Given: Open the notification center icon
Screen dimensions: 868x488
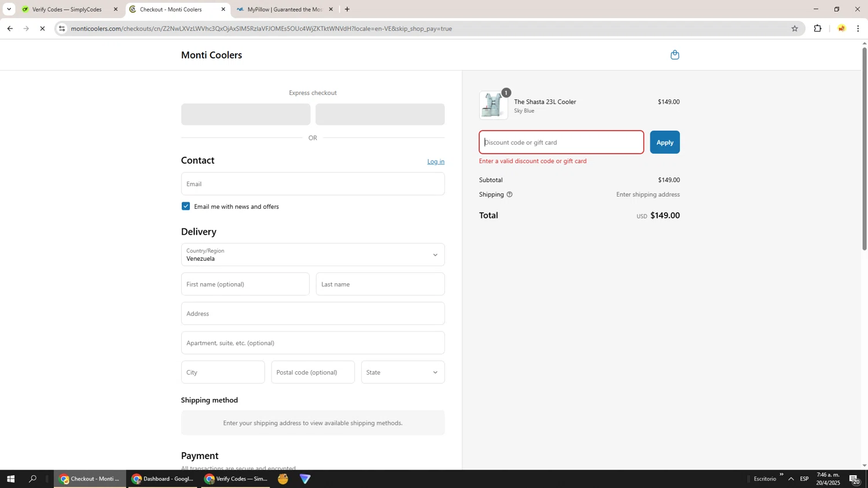Looking at the screenshot, I should click(x=855, y=479).
